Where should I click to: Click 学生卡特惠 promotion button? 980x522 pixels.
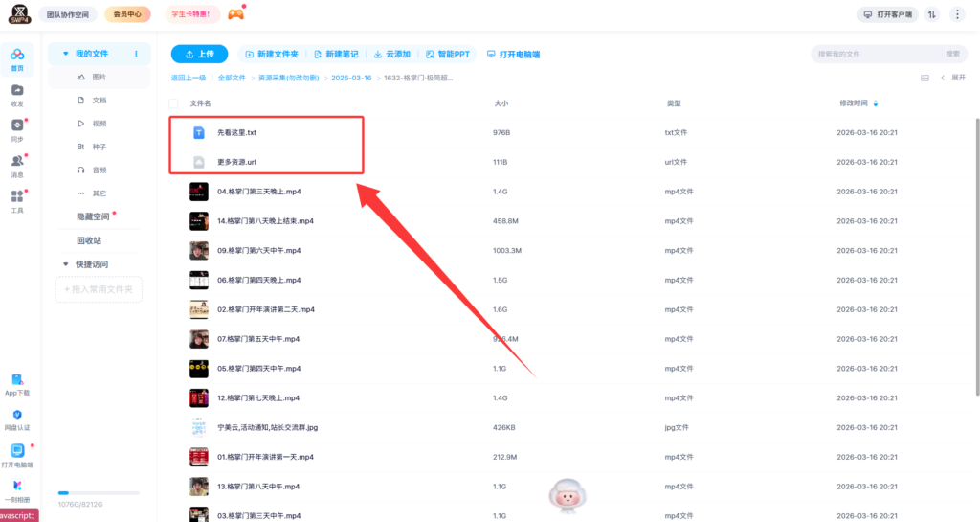(191, 14)
